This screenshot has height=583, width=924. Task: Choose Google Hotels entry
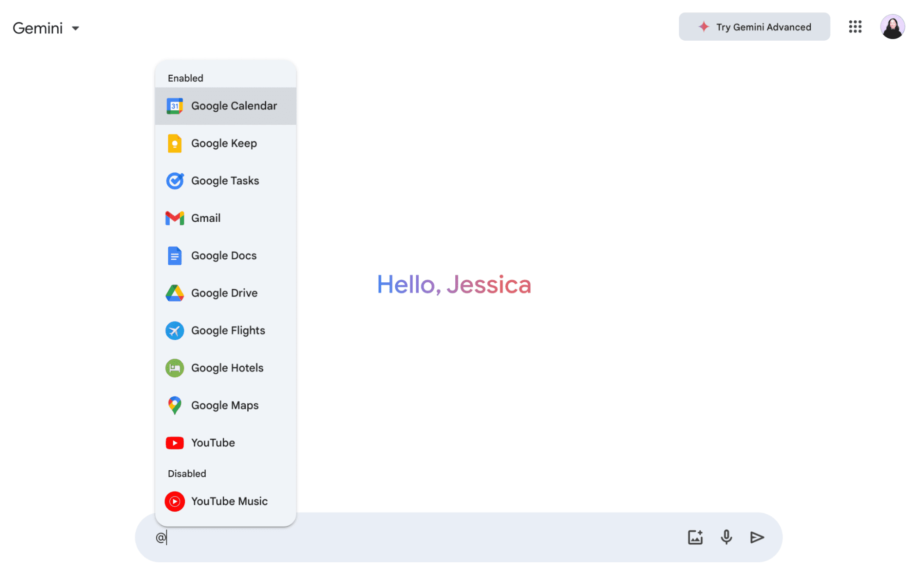[x=226, y=368]
